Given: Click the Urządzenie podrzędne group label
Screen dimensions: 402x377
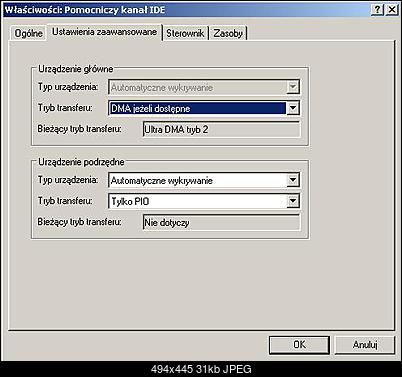Looking at the screenshot, I should [81, 162].
